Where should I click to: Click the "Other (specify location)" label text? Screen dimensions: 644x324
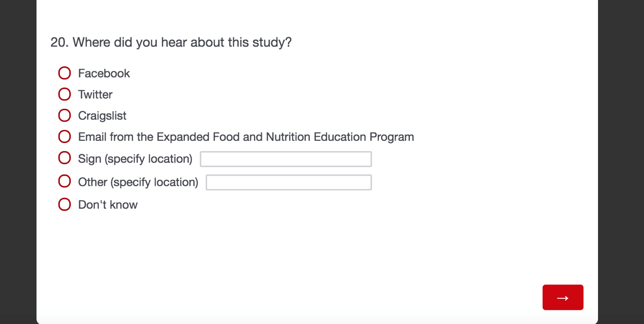tap(138, 182)
